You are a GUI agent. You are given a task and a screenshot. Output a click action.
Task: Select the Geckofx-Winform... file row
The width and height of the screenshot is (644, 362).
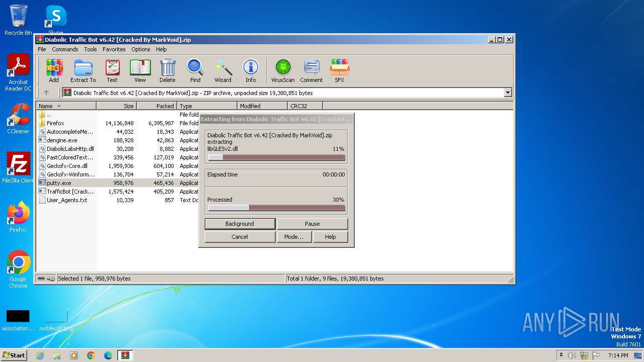118,174
